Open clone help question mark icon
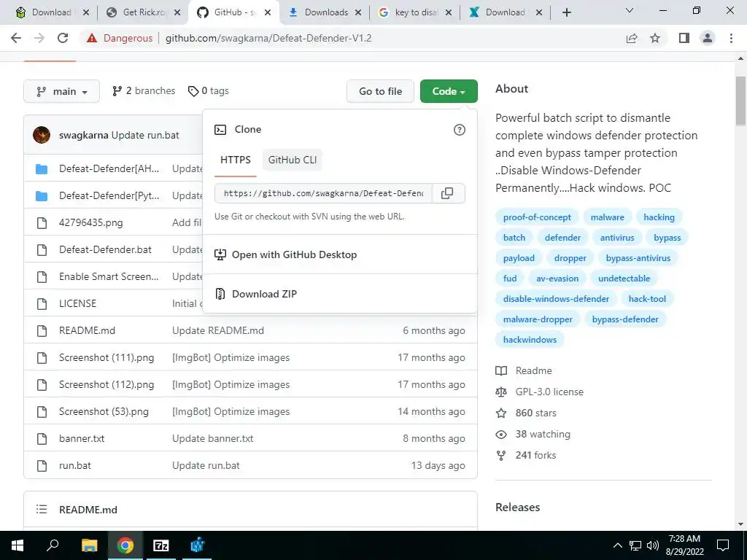Image resolution: width=747 pixels, height=560 pixels. coord(460,130)
